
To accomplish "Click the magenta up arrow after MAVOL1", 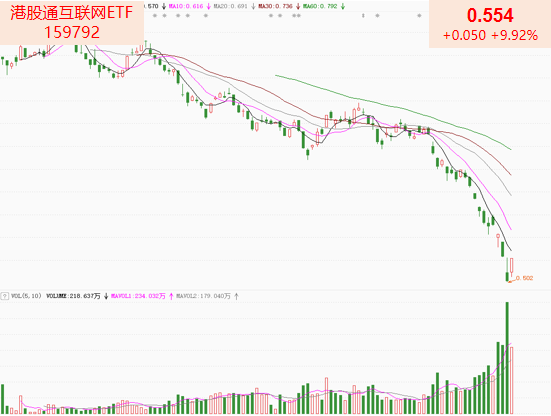I will click(171, 296).
